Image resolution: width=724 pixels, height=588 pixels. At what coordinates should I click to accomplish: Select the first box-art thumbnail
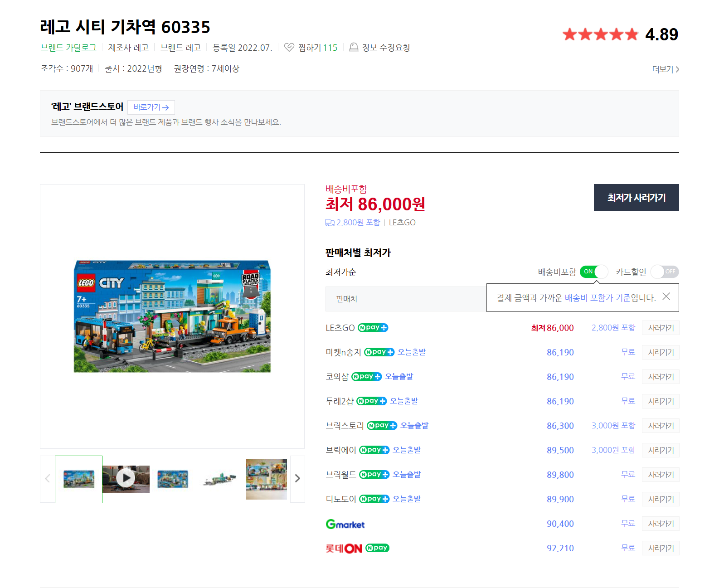(78, 479)
